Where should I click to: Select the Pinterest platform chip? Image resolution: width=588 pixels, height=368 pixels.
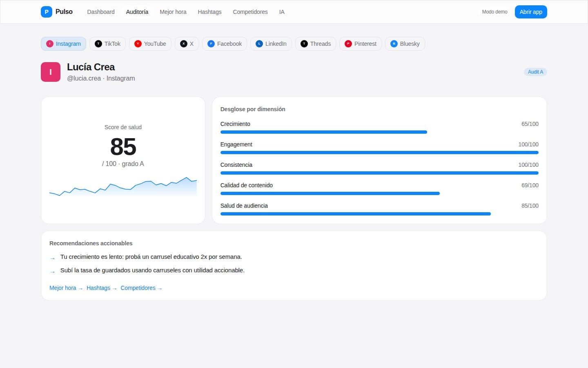pos(361,44)
